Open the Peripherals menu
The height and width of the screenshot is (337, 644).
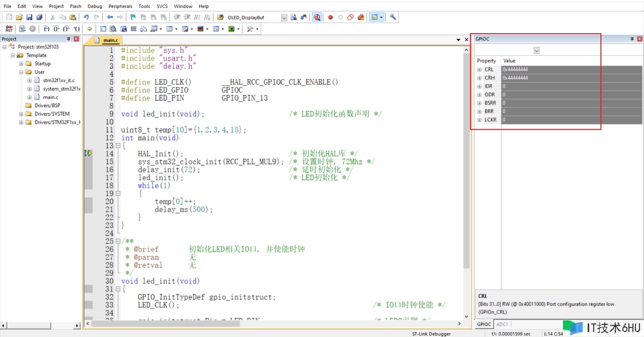[120, 7]
